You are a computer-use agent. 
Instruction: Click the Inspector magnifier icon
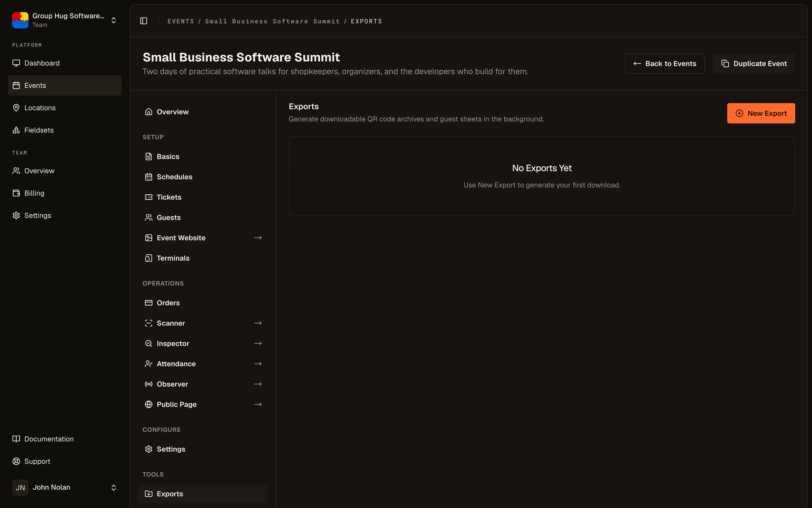(149, 343)
